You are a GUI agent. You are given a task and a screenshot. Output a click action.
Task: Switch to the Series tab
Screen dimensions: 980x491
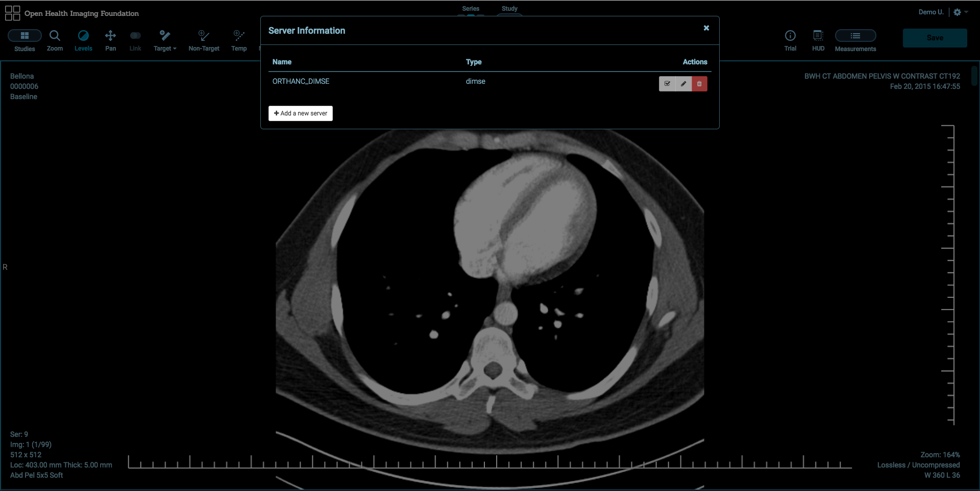coord(471,9)
